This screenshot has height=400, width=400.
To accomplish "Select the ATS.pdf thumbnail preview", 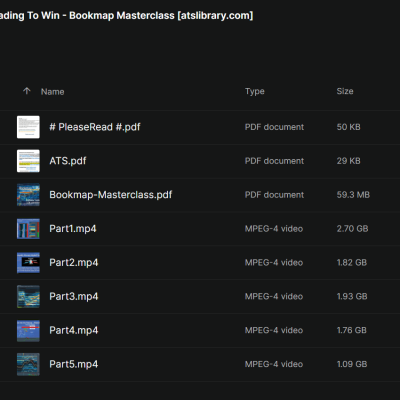I will pyautogui.click(x=28, y=161).
